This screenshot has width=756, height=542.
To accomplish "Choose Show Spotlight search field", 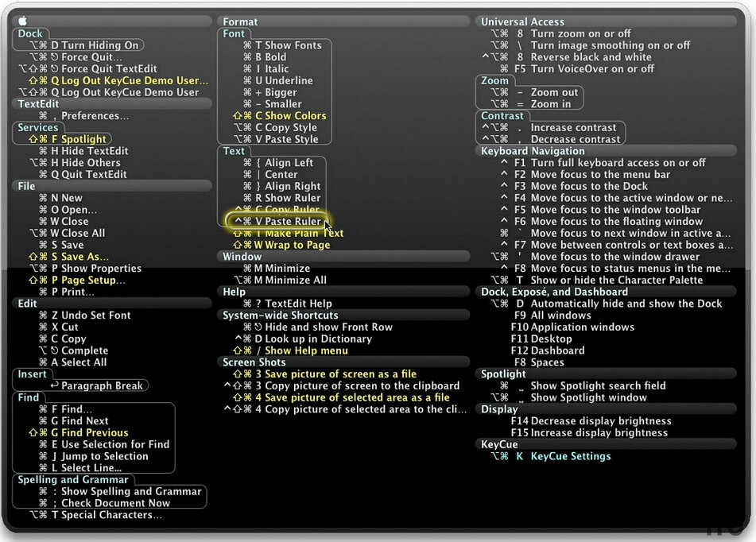I will point(583,385).
